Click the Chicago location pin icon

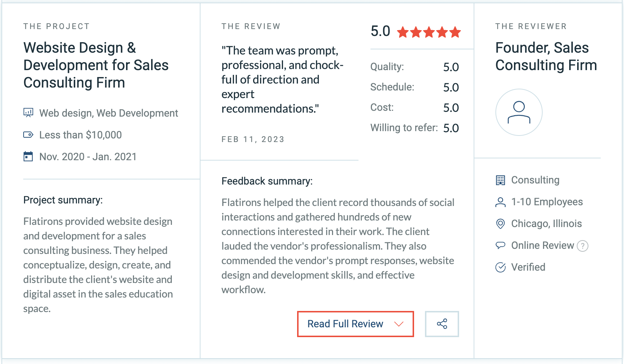point(501,224)
